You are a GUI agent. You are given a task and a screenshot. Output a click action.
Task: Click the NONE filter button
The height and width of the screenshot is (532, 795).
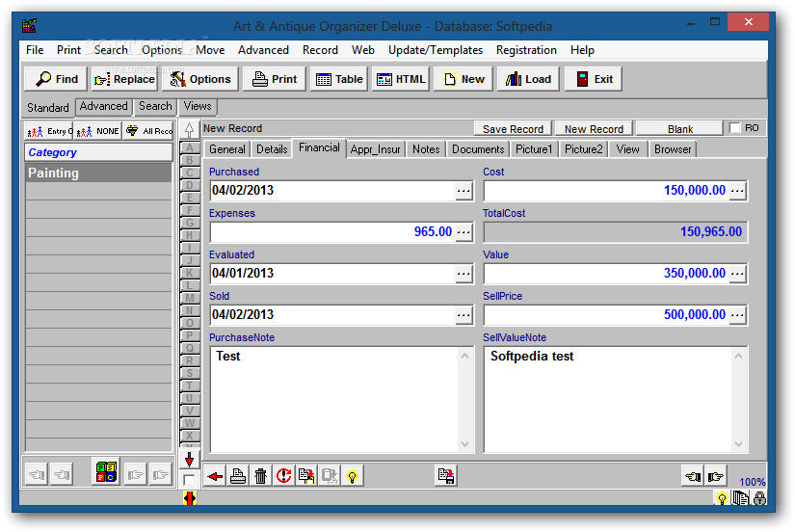[97, 131]
